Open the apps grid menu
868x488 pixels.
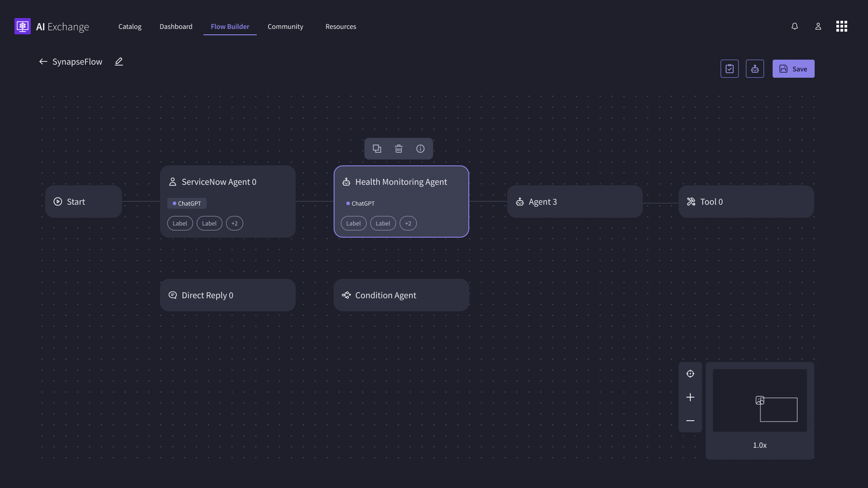pyautogui.click(x=841, y=27)
